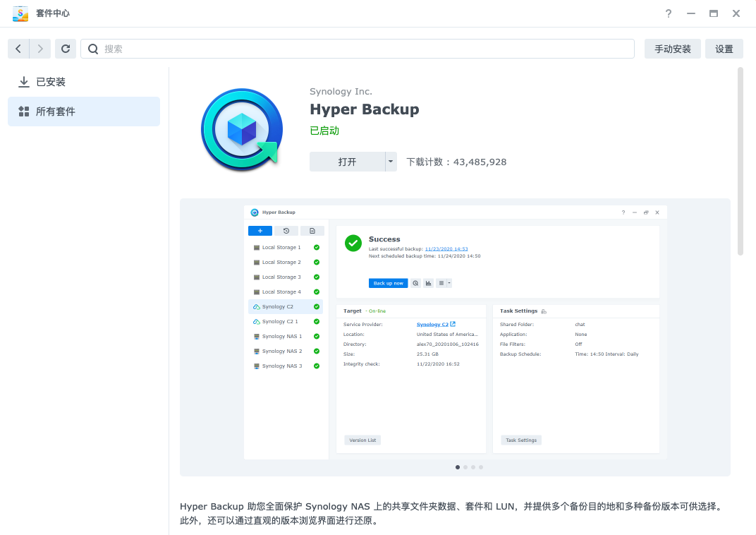Viewport: 756px width, 535px height.
Task: Click the Synology Inc. developer name
Action: click(x=341, y=91)
